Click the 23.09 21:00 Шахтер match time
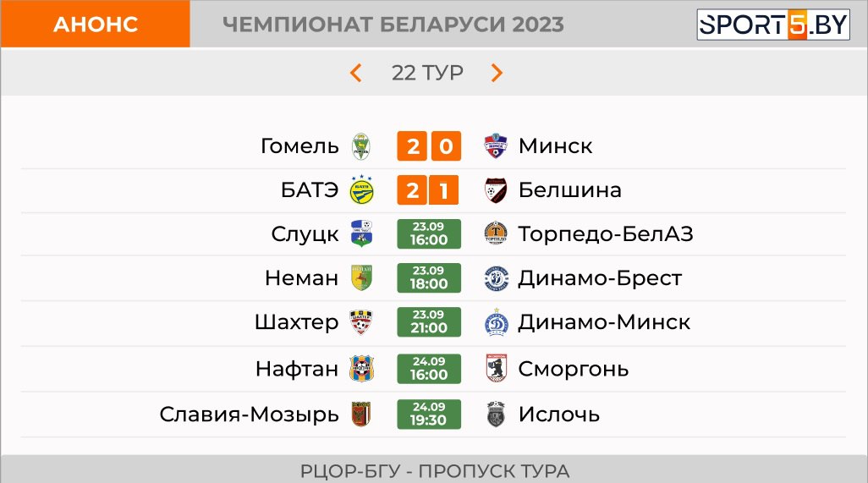 [429, 322]
